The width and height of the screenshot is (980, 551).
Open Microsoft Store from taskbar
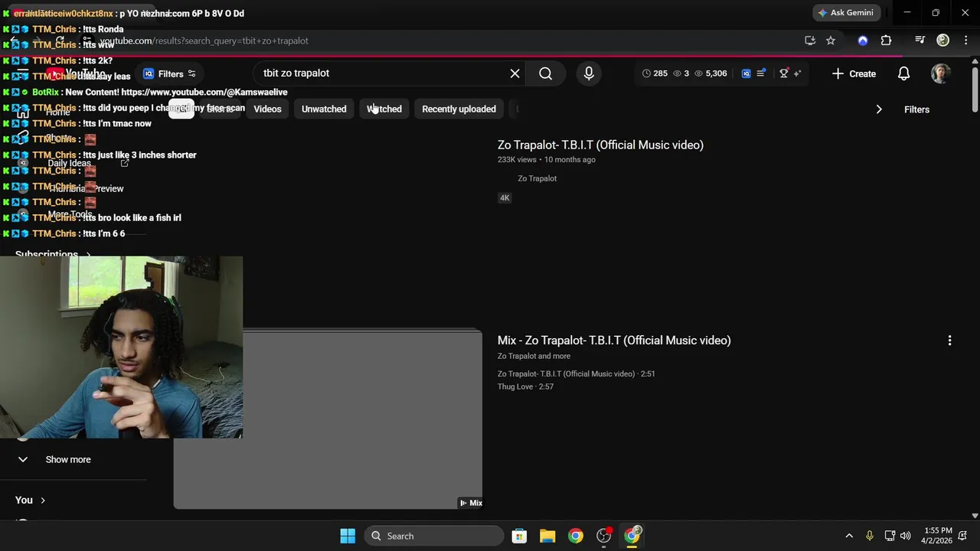coord(519,536)
